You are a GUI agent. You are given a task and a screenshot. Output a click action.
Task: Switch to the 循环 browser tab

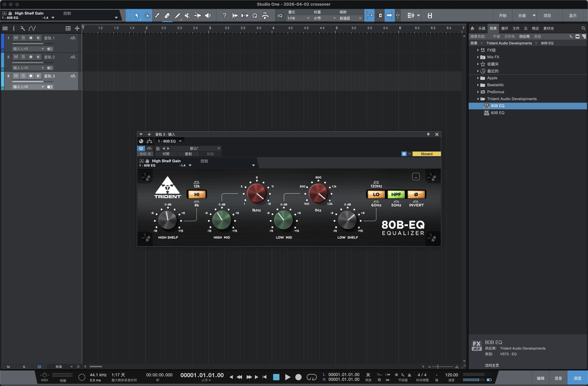[x=505, y=28]
